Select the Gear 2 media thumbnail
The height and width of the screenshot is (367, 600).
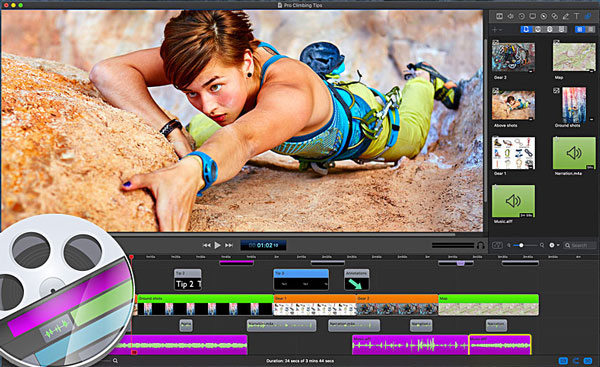[x=513, y=56]
